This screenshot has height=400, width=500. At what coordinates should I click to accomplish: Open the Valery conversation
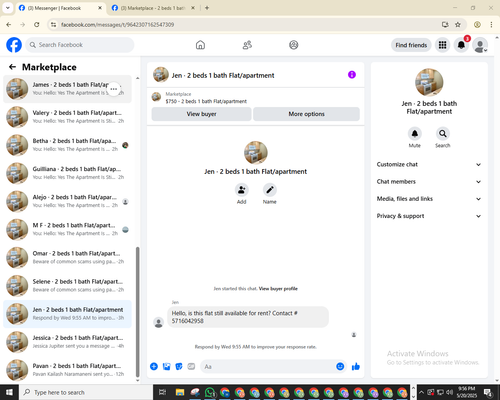click(x=67, y=117)
